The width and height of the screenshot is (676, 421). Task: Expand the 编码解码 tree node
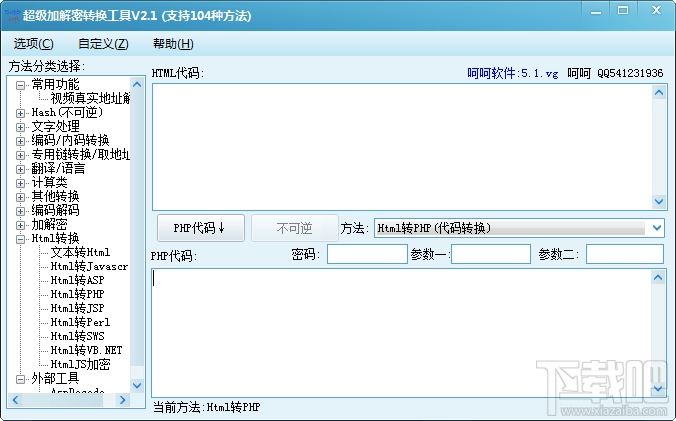(20, 211)
